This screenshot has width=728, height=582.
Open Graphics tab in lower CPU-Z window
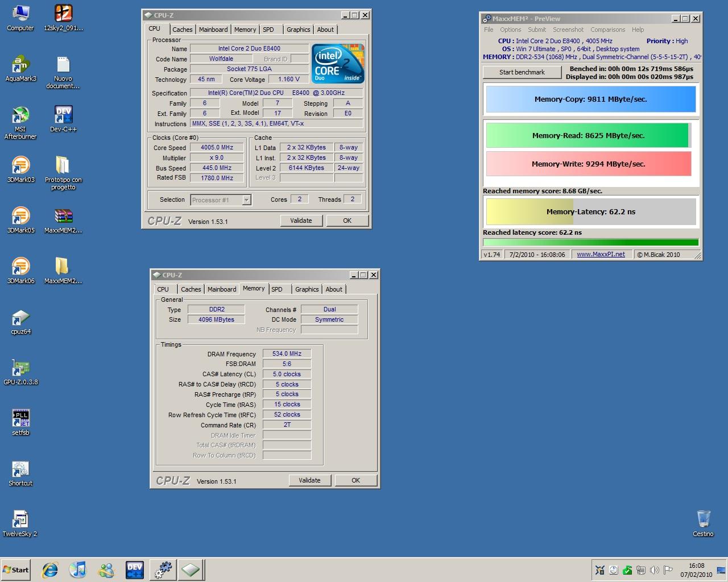point(307,289)
